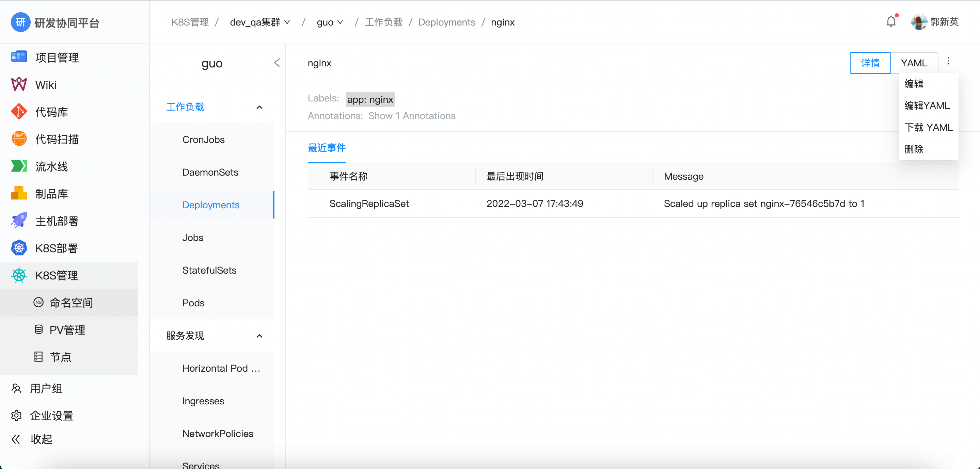Click the 代码库 git icon

pos(19,112)
